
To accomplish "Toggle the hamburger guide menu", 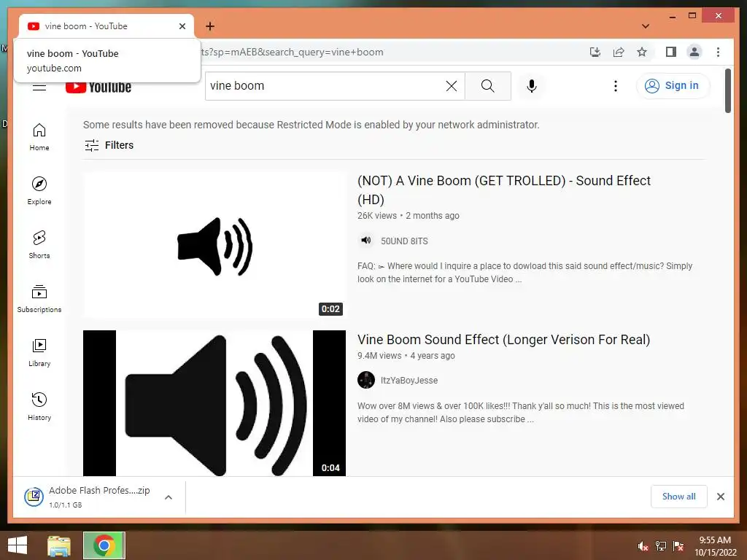I will (39, 87).
